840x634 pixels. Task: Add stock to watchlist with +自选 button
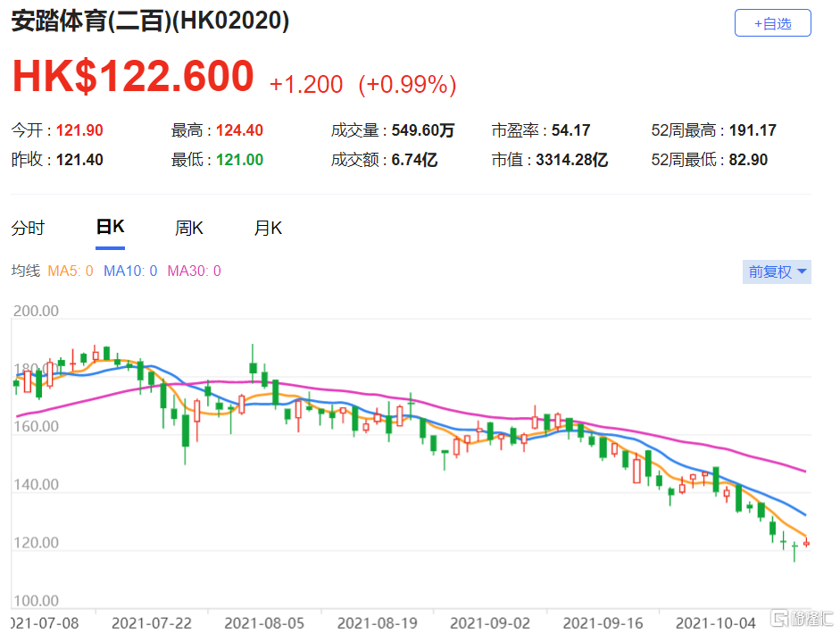pos(772,23)
